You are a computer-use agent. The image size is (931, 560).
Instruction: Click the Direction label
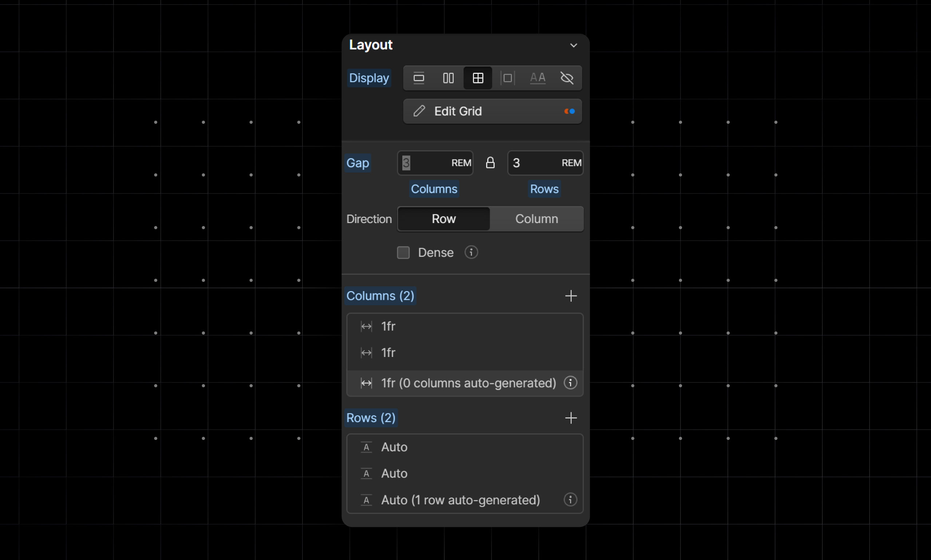coord(369,219)
